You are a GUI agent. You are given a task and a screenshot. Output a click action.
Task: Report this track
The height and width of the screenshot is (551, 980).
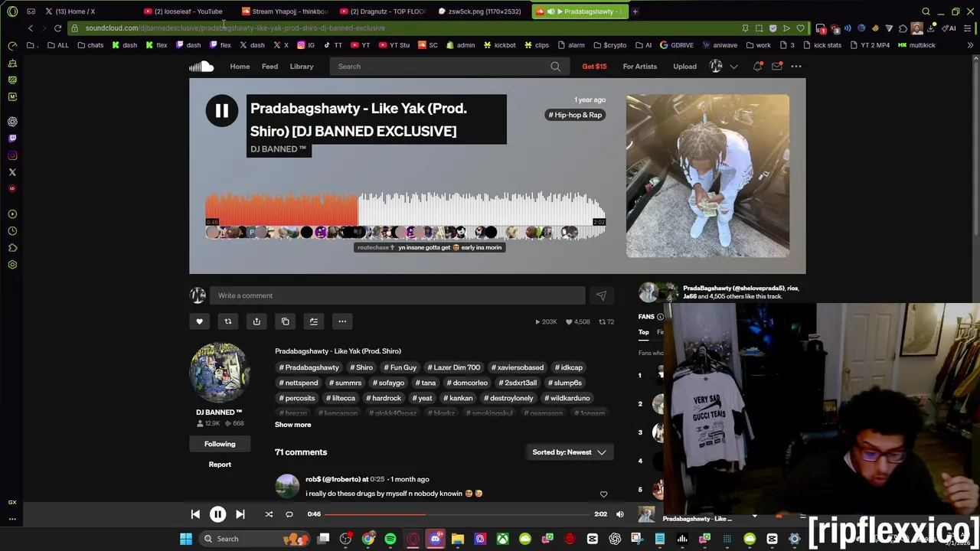(220, 465)
